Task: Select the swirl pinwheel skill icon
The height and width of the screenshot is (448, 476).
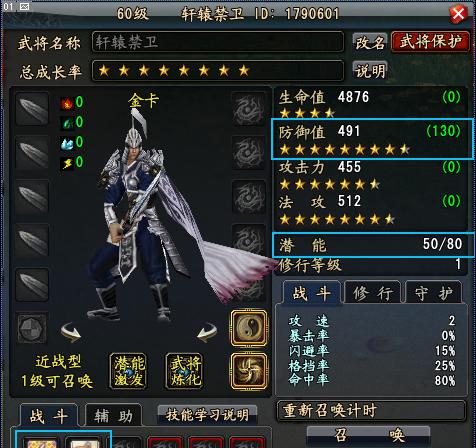Action: click(x=249, y=371)
